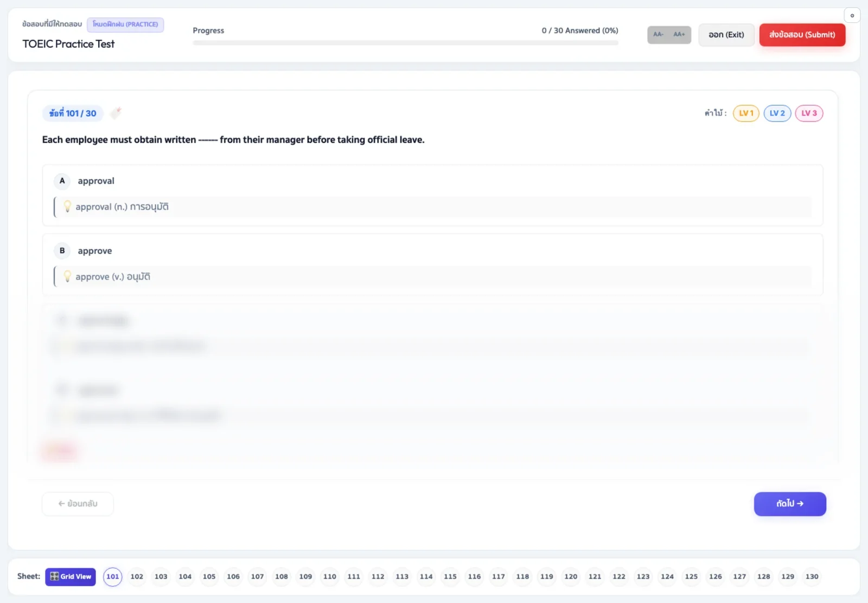Toggle LV 1 vocabulary hint level
Image resolution: width=868 pixels, height=603 pixels.
pyautogui.click(x=746, y=113)
